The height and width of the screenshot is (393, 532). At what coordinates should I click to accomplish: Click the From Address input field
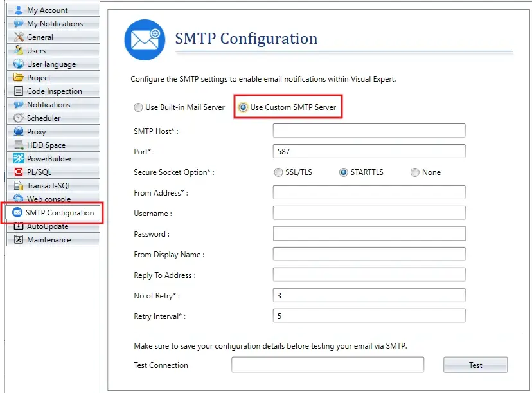click(369, 192)
